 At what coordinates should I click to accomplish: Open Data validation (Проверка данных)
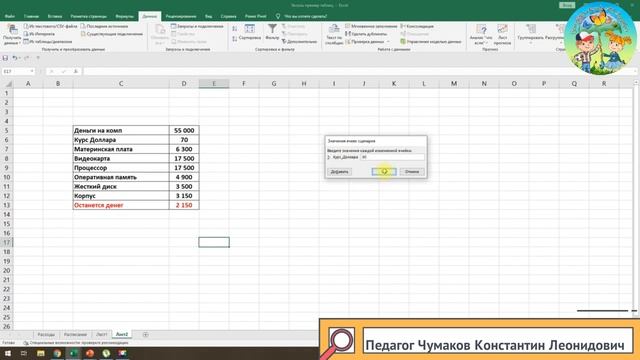365,42
